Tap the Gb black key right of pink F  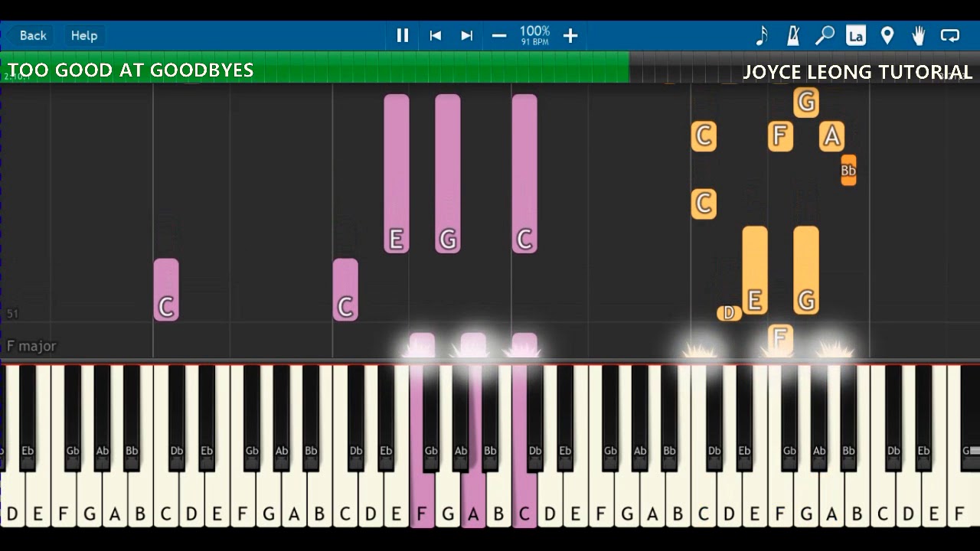[x=431, y=417]
